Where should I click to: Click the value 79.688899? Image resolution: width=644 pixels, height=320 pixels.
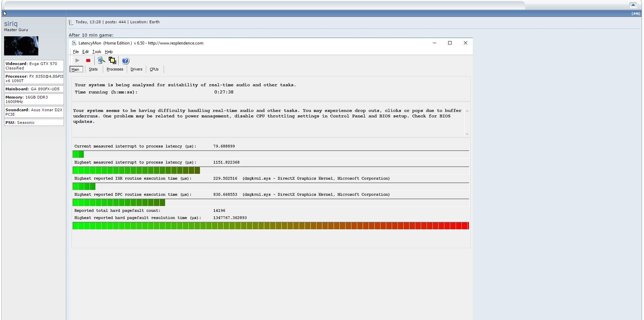tap(224, 146)
